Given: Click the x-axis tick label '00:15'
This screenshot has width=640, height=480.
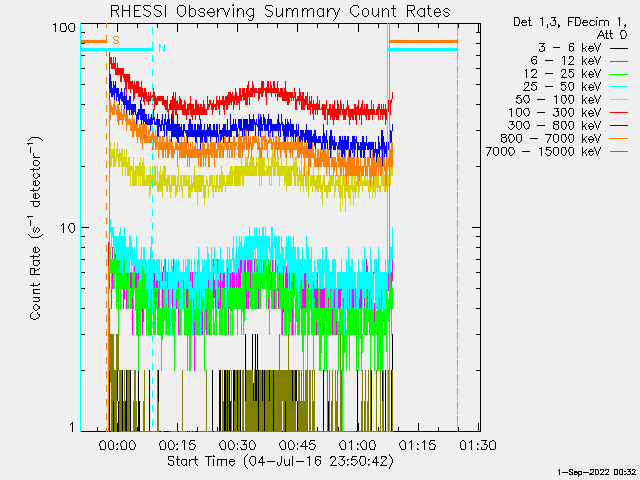Looking at the screenshot, I should tap(178, 445).
